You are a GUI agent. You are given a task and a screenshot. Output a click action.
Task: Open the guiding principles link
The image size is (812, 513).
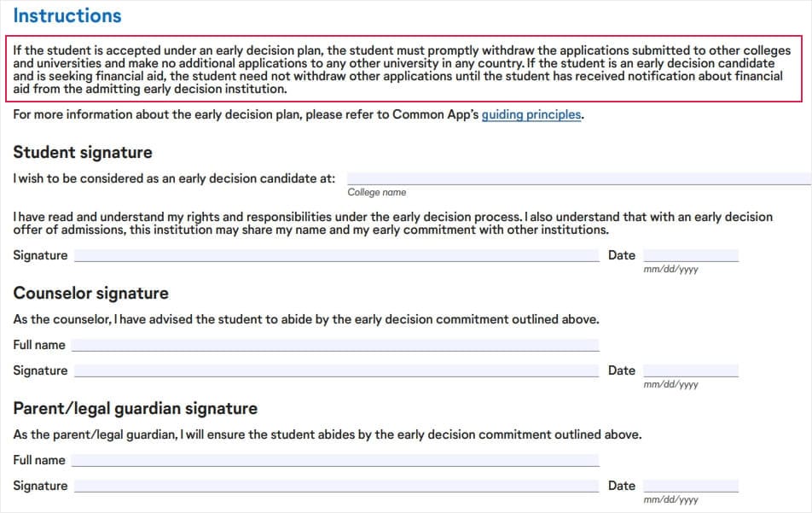coord(531,114)
